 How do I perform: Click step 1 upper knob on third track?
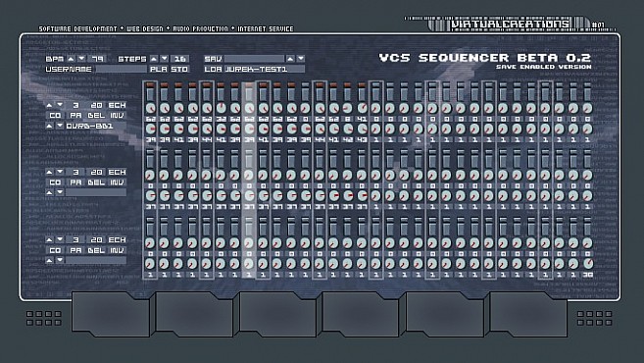pyautogui.click(x=150, y=243)
